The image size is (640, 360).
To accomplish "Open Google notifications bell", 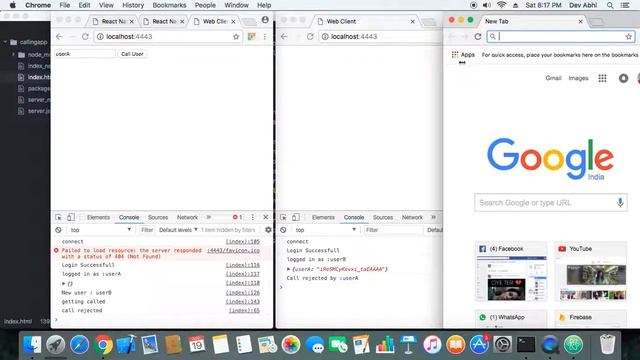I will 623,78.
